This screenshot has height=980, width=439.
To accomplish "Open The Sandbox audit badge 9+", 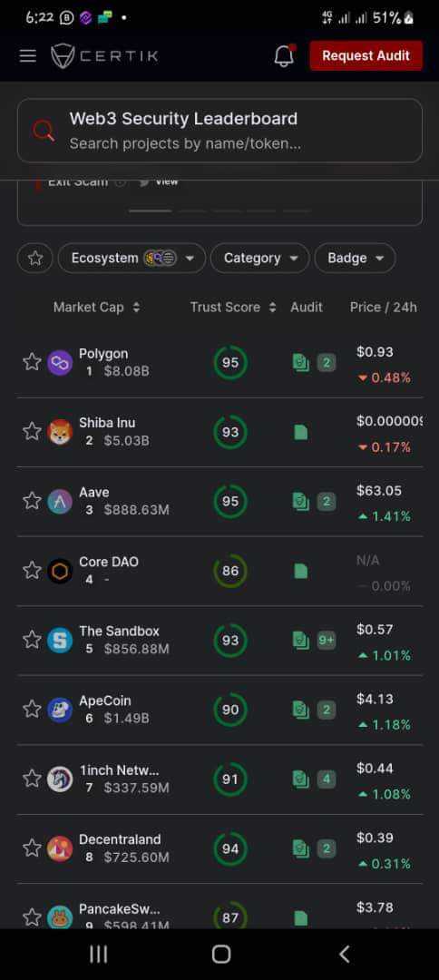I will tap(327, 640).
